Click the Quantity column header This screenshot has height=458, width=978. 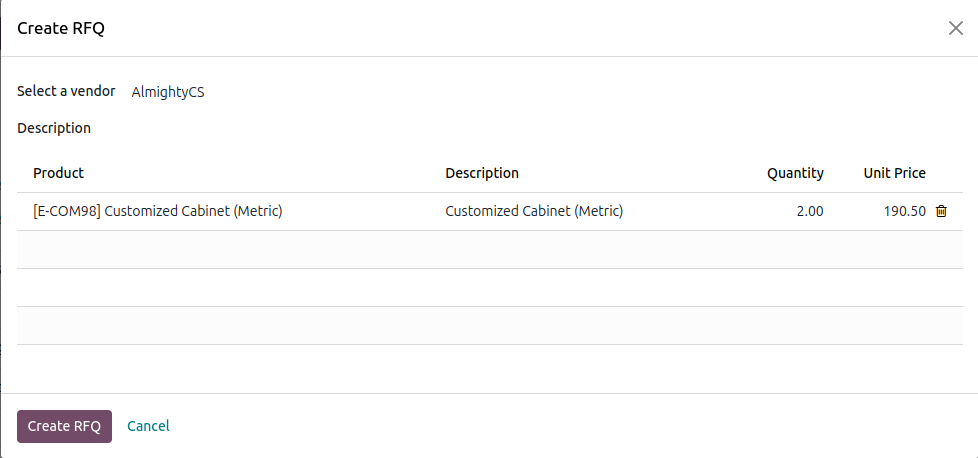click(795, 173)
